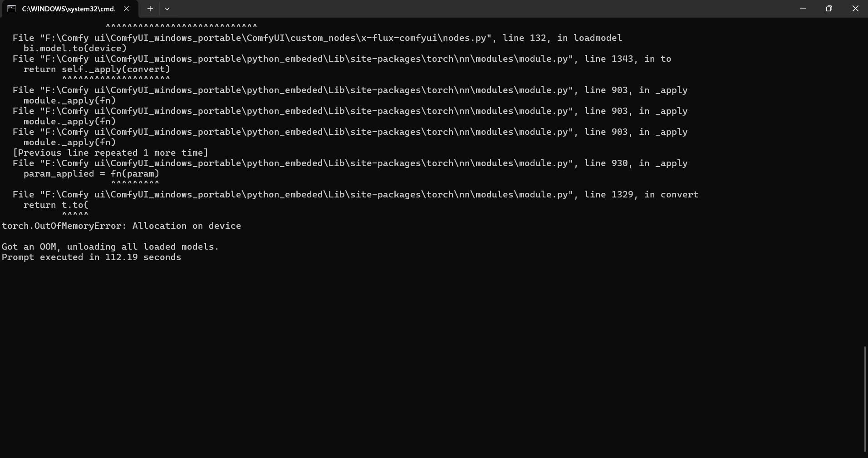This screenshot has height=458, width=868.
Task: Click the 'return self._apply(convert)' line
Action: (x=97, y=69)
